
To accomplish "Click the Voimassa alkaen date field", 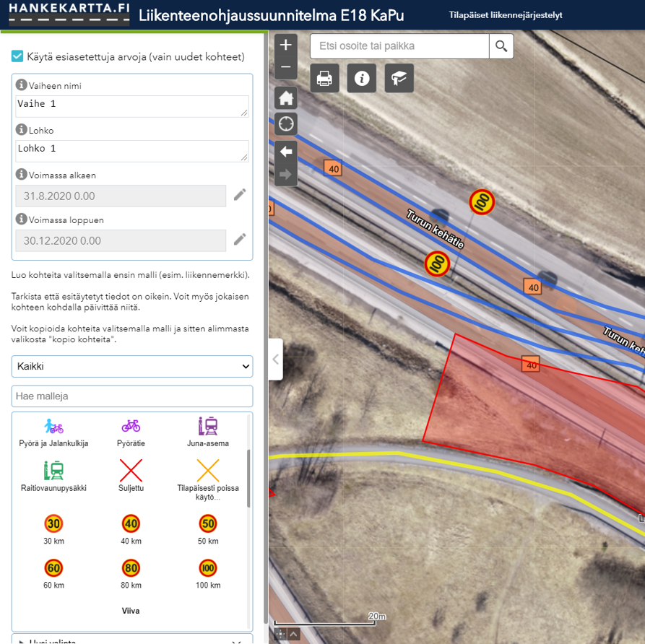I will click(121, 196).
